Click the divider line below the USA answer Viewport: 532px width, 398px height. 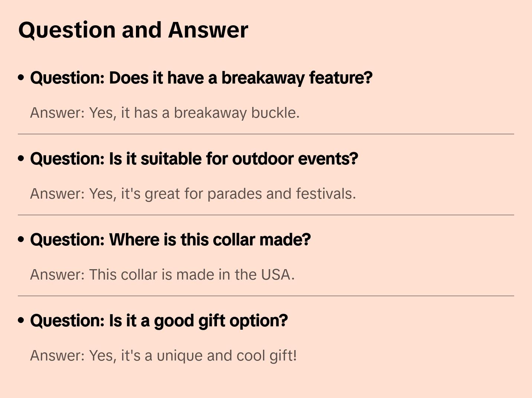[266, 296]
